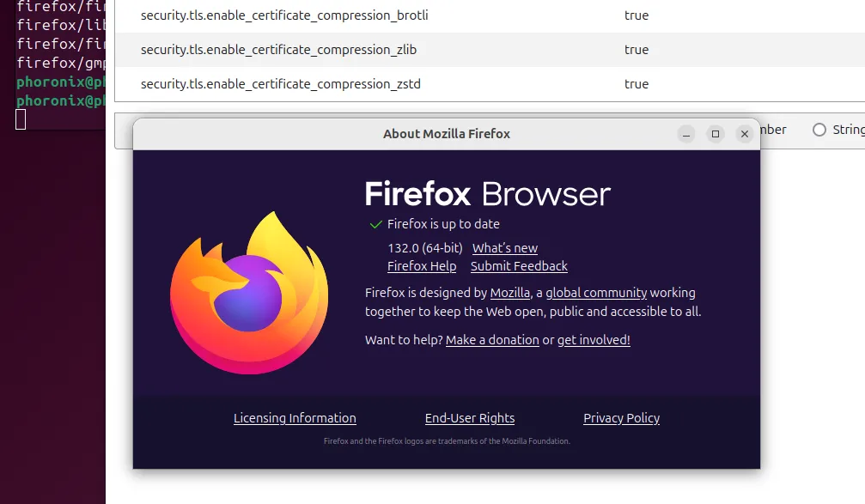
Task: Select security.tls.enable_certificate_compression_brotli preference name
Action: (x=284, y=15)
